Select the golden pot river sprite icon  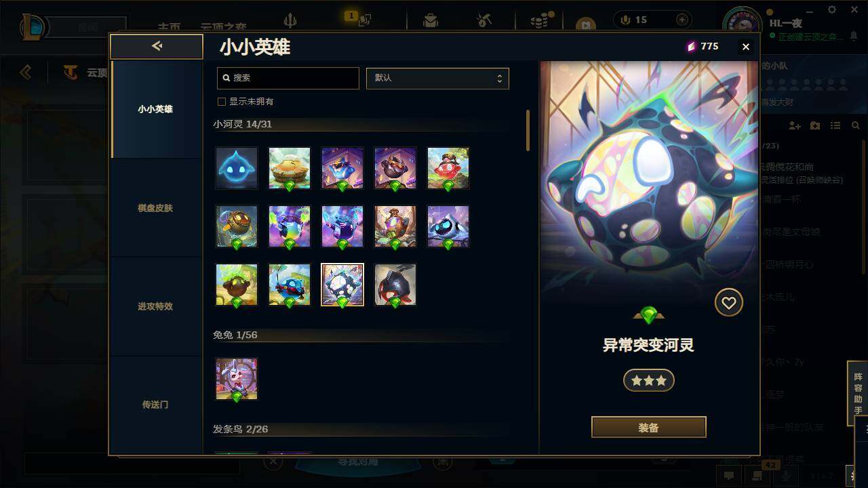[237, 226]
